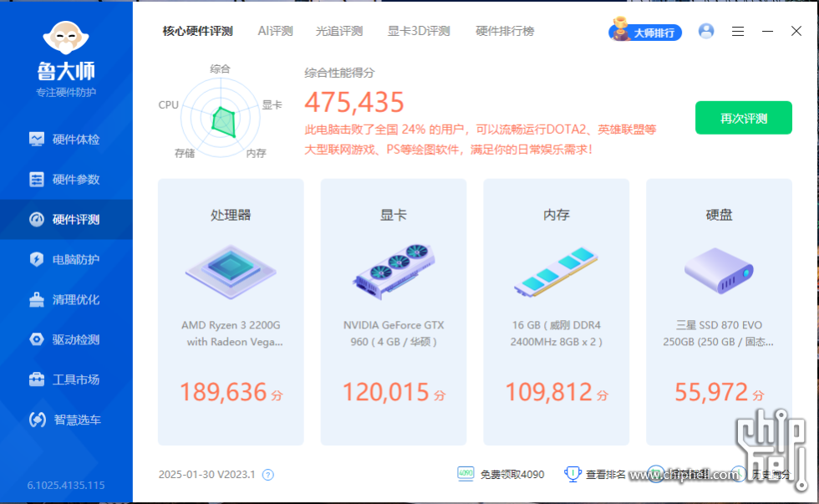819x504 pixels.
Task: Click the 硬盘 card title
Action: point(720,215)
